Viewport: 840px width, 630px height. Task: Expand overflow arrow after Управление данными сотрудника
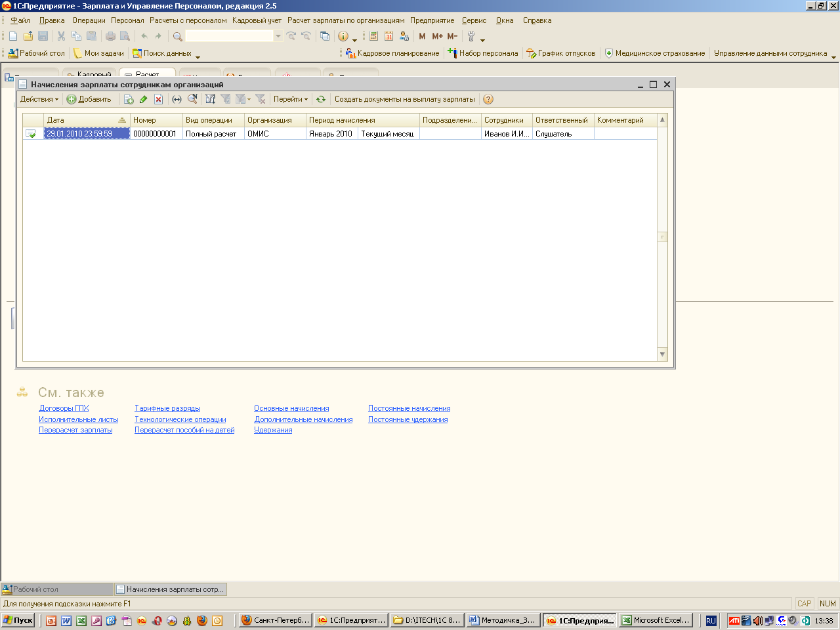click(833, 56)
